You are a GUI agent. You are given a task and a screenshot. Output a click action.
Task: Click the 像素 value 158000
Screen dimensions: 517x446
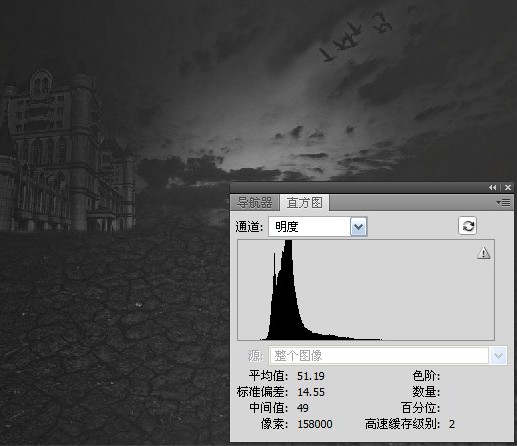pos(315,424)
